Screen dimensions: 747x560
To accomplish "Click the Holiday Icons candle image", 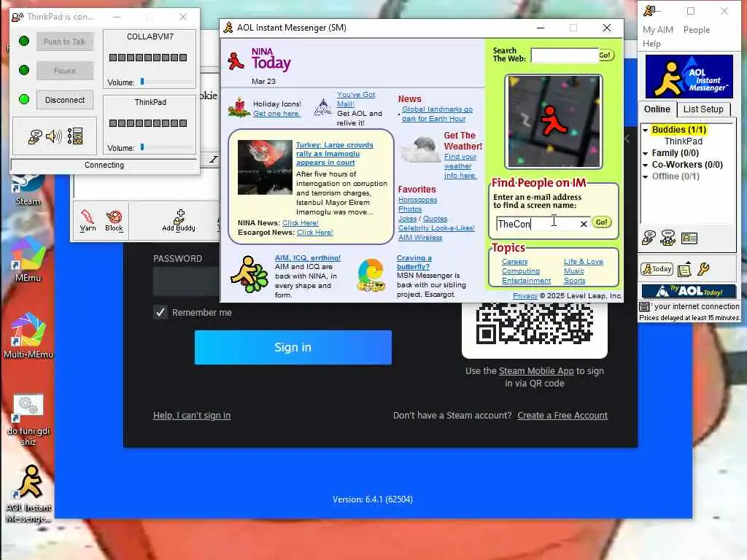I will point(239,107).
